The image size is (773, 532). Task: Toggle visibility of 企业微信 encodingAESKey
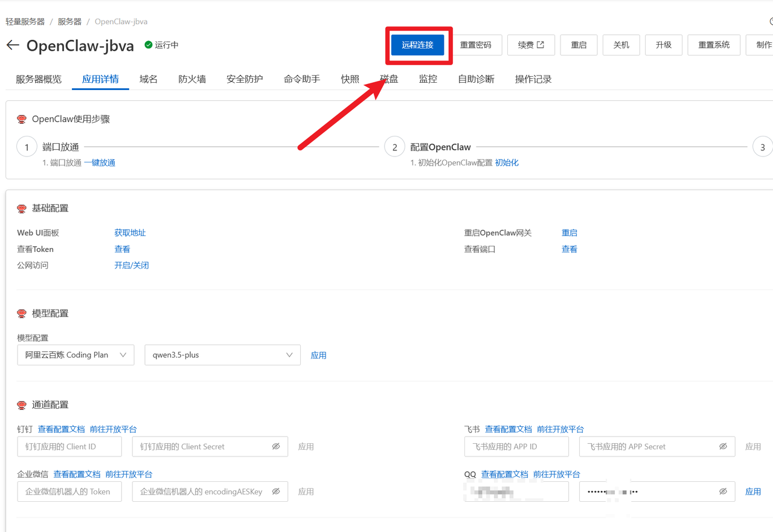276,492
